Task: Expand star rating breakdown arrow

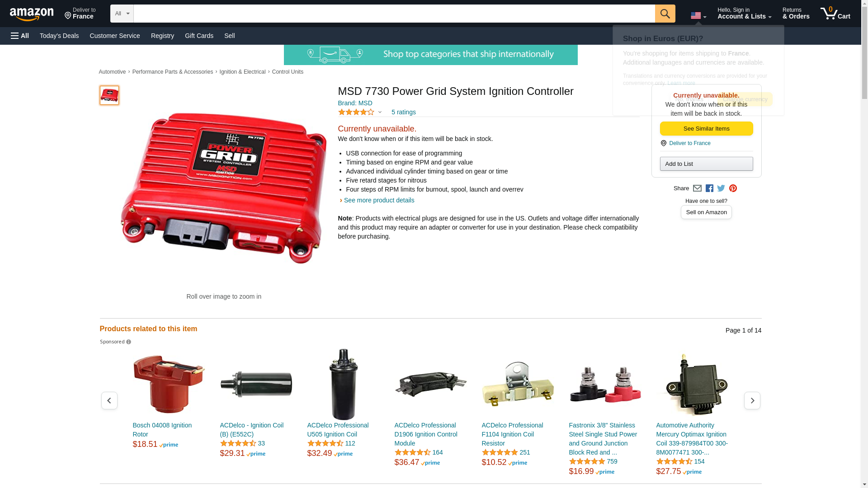Action: (x=380, y=112)
